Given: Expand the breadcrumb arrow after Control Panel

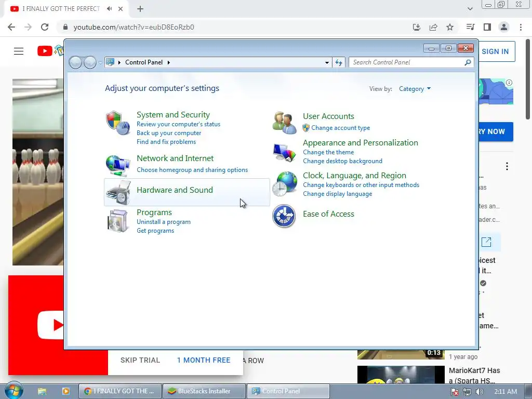Looking at the screenshot, I should pos(169,62).
